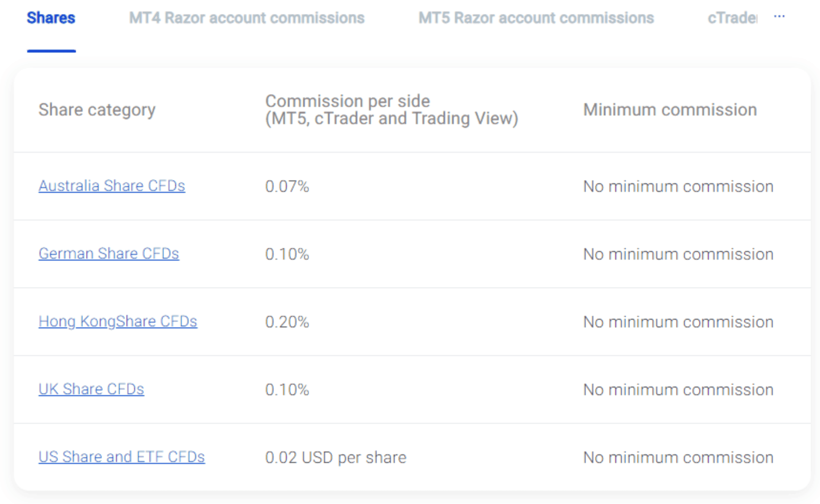The width and height of the screenshot is (820, 504).
Task: Click the Minimum commission column header
Action: (670, 110)
